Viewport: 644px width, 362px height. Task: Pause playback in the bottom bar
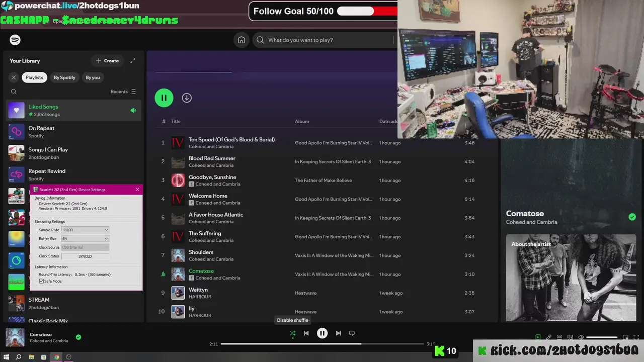click(x=323, y=333)
